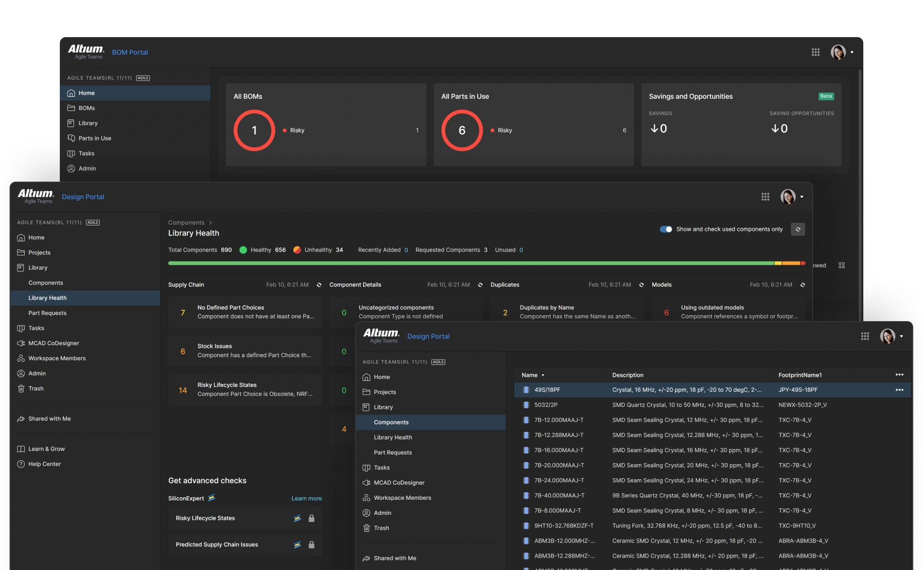The width and height of the screenshot is (924, 570).
Task: Toggle Show and check used components only
Action: [x=666, y=229]
